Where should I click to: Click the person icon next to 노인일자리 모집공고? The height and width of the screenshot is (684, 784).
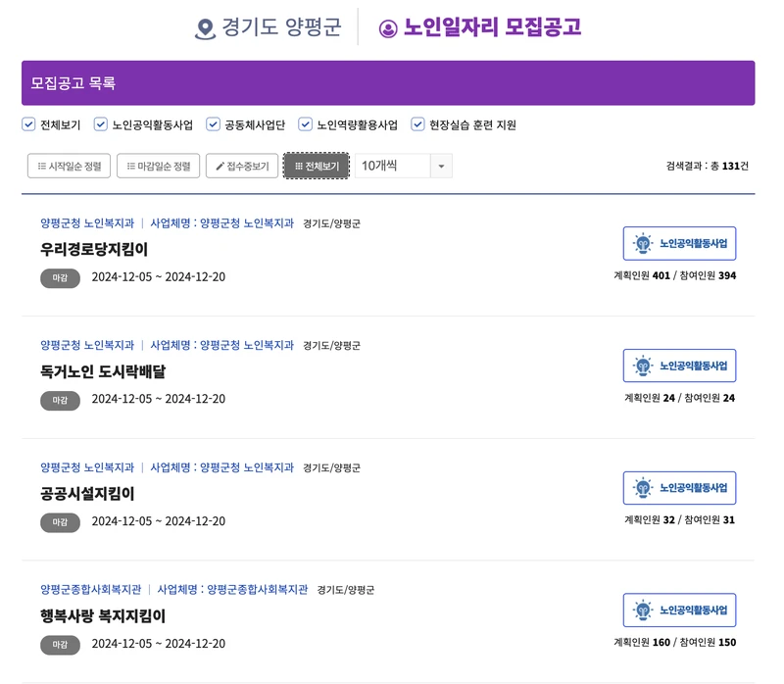[x=390, y=28]
